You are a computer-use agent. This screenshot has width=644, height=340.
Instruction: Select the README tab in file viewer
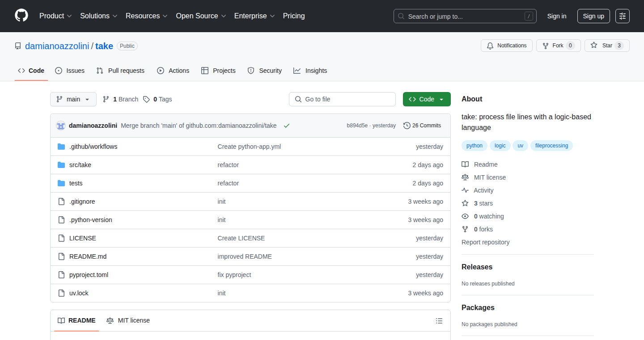pyautogui.click(x=76, y=320)
